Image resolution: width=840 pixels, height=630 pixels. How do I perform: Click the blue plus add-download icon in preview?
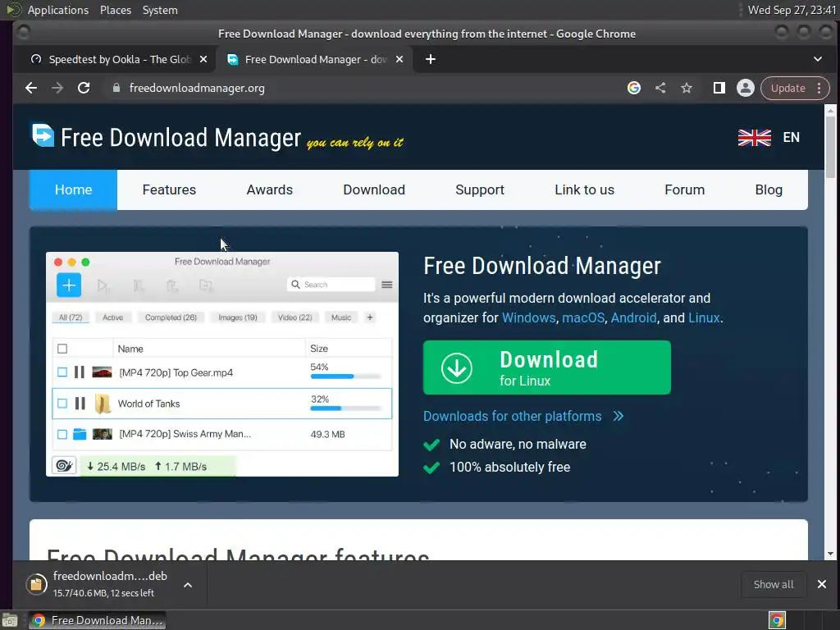coord(69,285)
